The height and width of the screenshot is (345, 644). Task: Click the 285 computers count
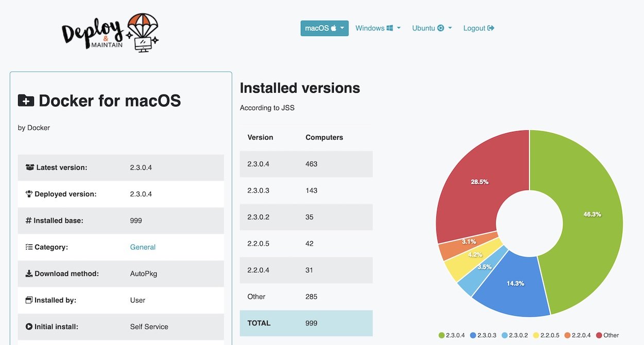coord(311,297)
